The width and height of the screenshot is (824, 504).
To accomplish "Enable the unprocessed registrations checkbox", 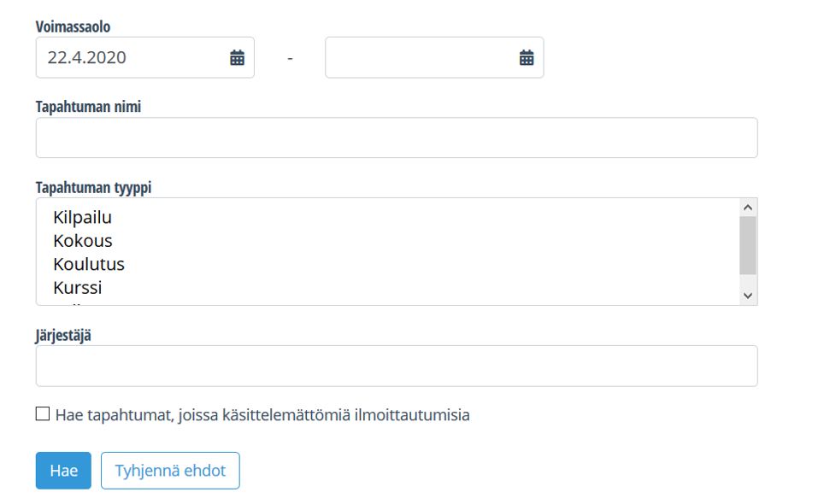I will (43, 414).
